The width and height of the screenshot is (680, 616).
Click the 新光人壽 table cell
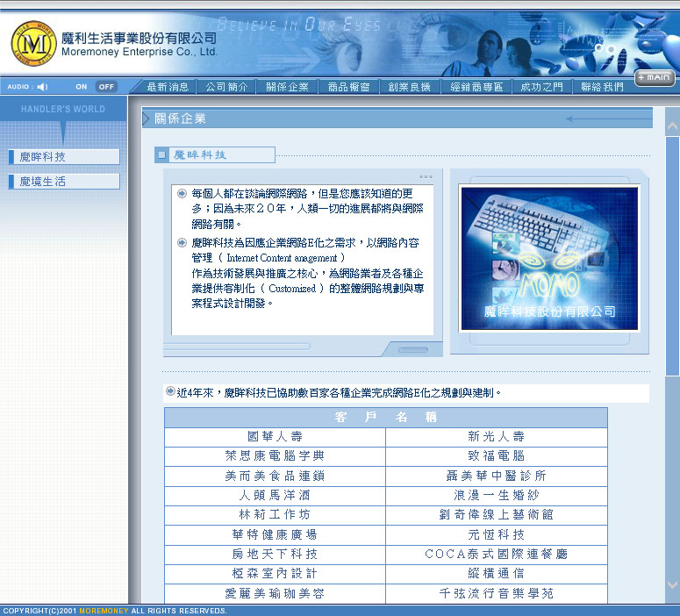click(x=496, y=437)
